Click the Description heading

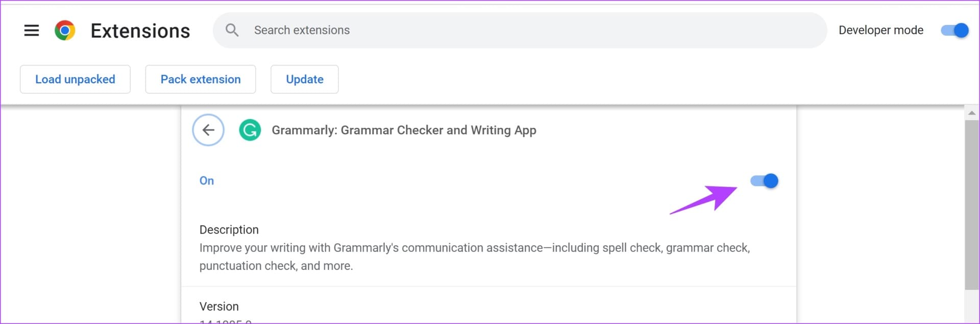click(x=229, y=230)
